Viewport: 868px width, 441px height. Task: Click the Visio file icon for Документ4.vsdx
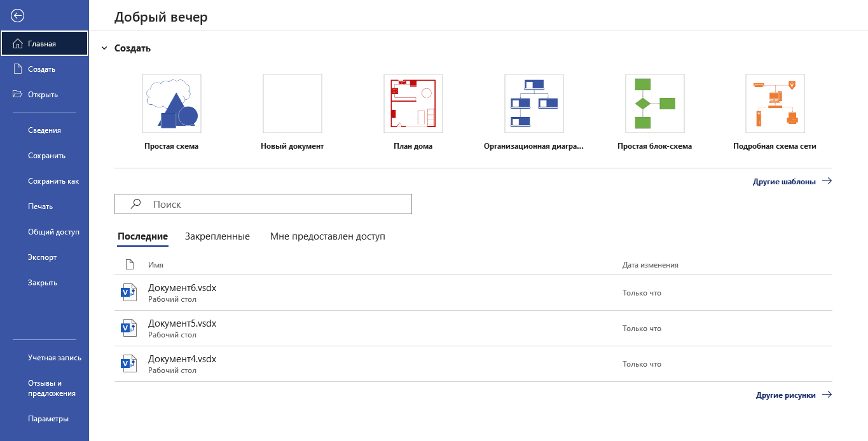point(128,363)
